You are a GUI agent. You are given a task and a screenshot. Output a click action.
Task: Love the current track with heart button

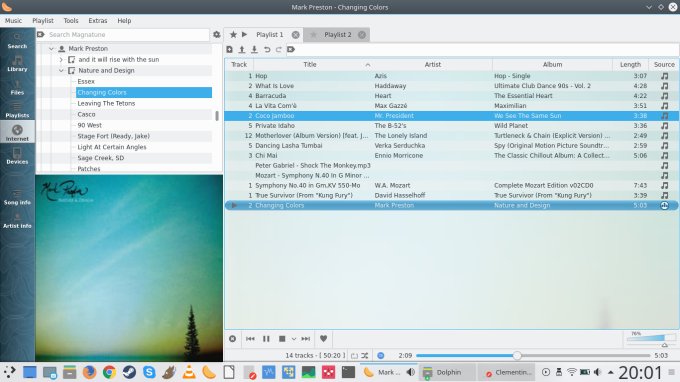click(x=324, y=339)
